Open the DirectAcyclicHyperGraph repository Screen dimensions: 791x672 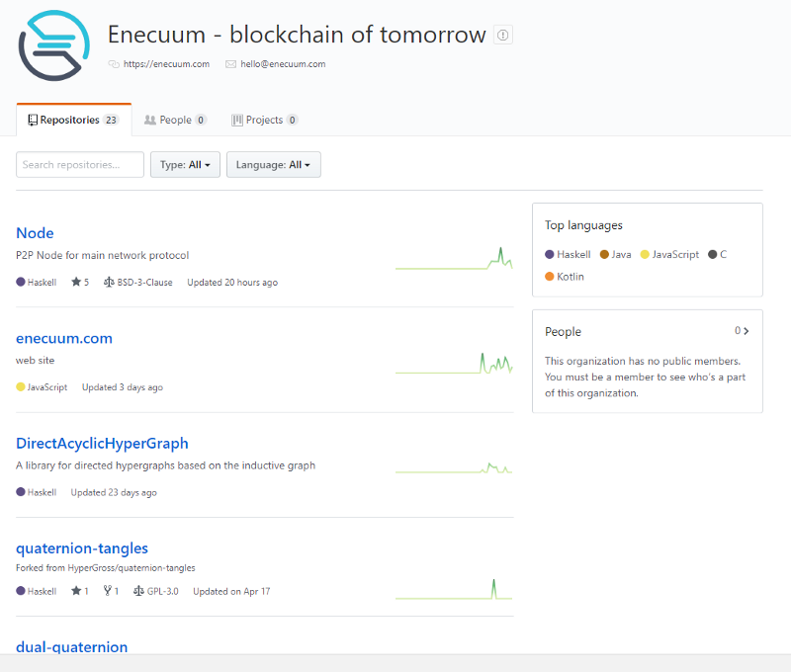[102, 443]
